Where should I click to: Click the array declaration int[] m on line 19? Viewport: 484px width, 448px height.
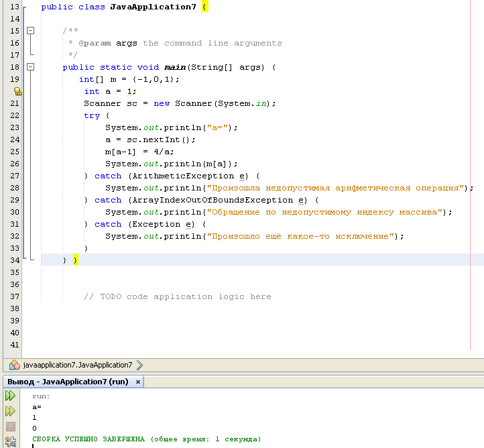[98, 79]
